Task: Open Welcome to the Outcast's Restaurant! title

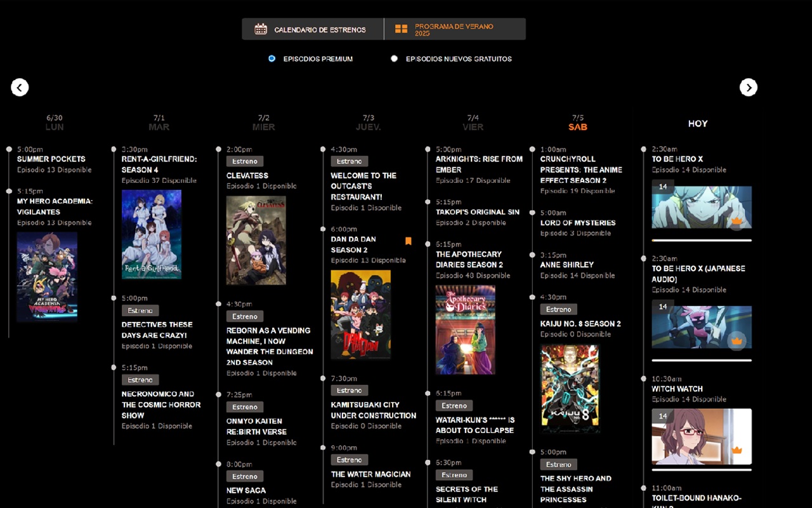Action: point(363,186)
